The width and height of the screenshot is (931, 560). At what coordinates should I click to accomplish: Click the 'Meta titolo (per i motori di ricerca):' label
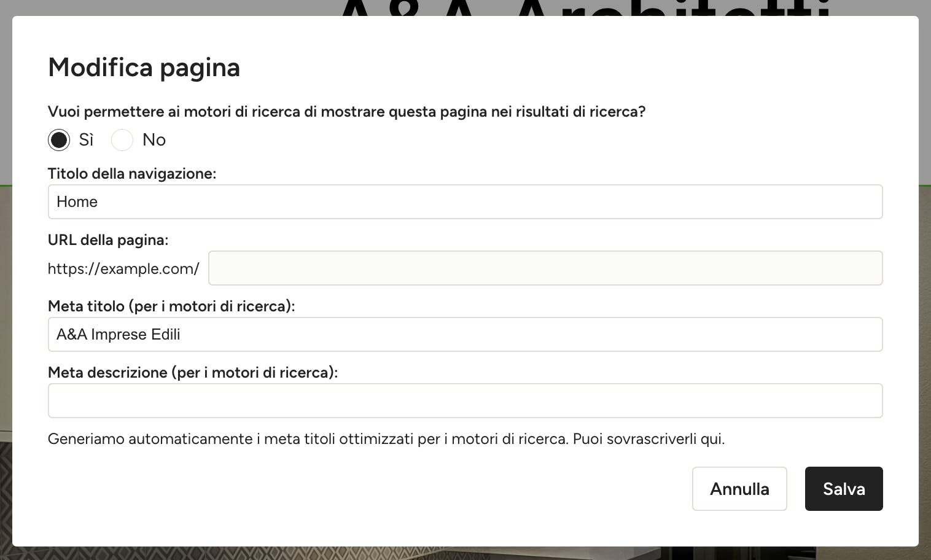(x=171, y=306)
